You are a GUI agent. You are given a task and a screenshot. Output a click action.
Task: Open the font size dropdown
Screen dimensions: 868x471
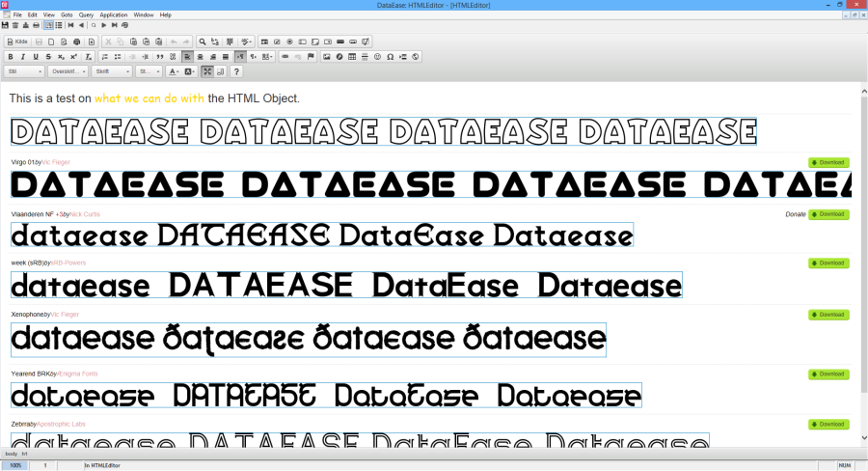pyautogui.click(x=149, y=71)
